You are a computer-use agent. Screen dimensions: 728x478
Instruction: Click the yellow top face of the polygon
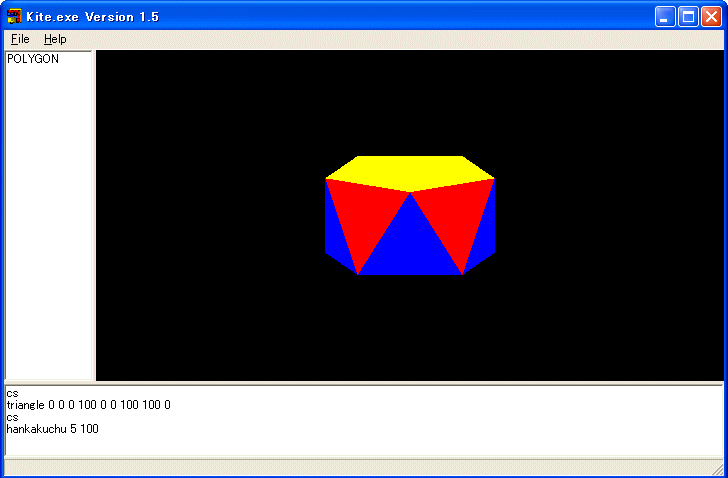point(410,172)
